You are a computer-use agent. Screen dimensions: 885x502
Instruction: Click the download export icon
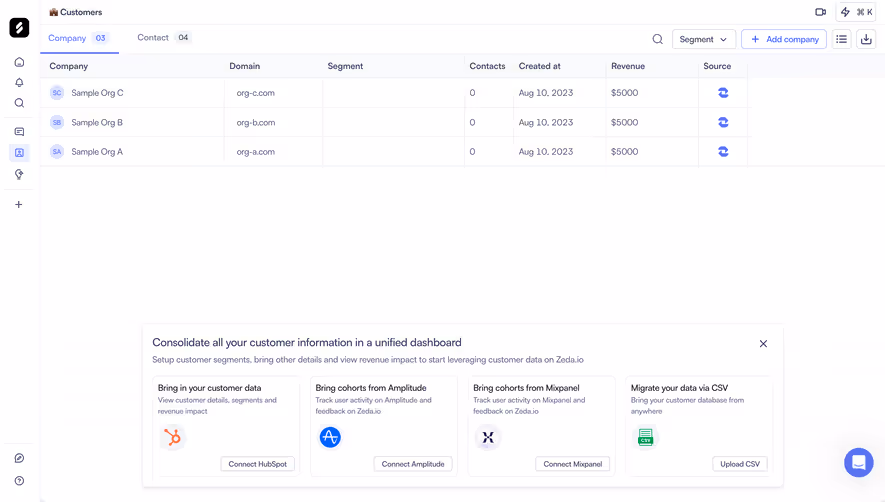(866, 39)
